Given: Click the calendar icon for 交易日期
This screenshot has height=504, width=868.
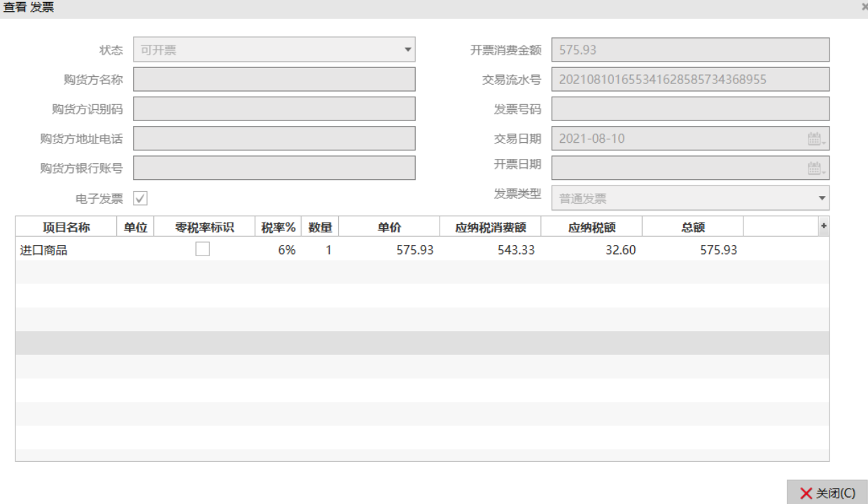Looking at the screenshot, I should (815, 139).
